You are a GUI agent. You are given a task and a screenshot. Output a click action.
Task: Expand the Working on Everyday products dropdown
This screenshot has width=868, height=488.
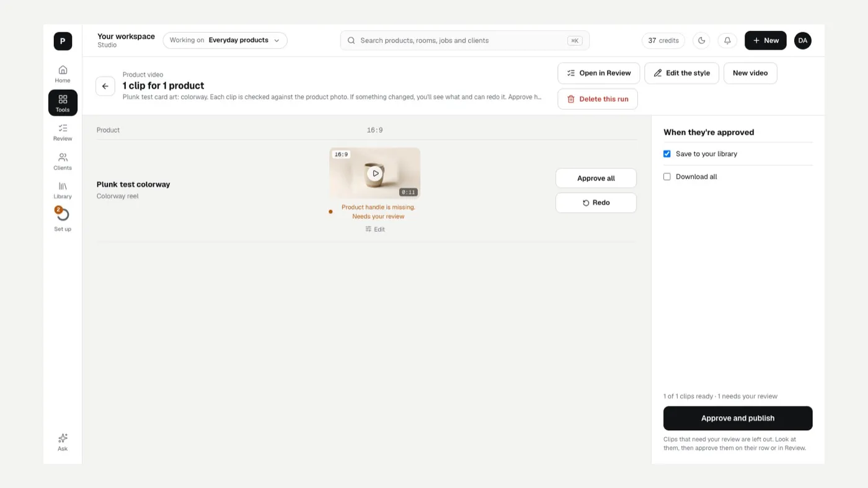coord(225,40)
